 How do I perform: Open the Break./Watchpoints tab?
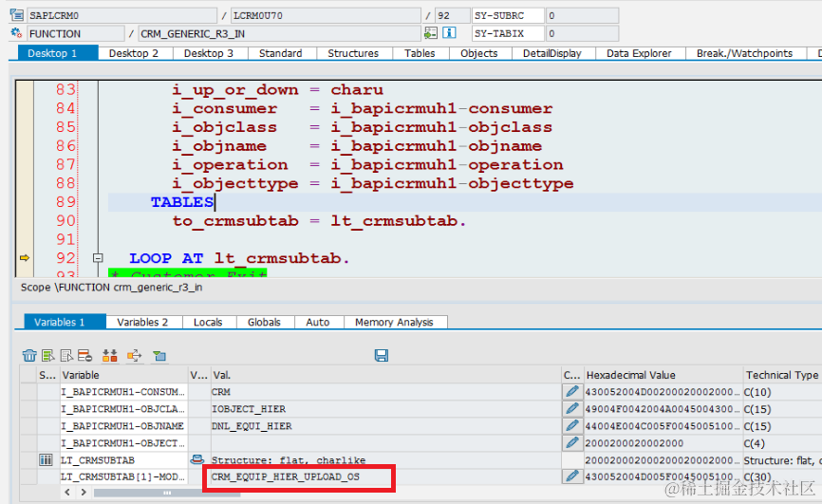point(744,53)
